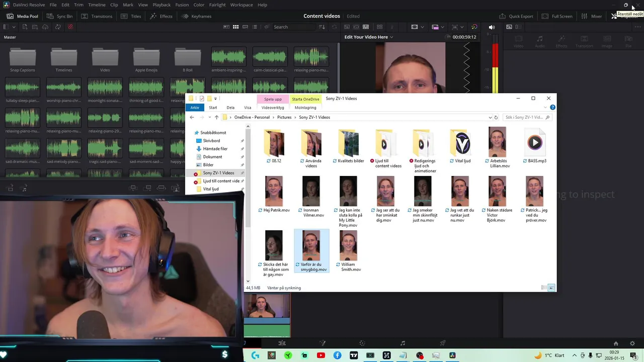Toggle the viewer mute speaker icon
The height and width of the screenshot is (362, 644).
tap(492, 27)
